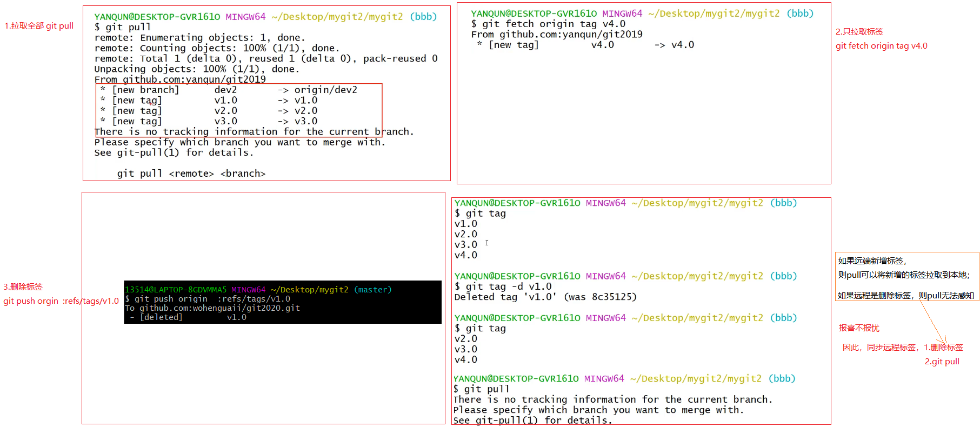
Task: Click the red annotation "1.拉取全部 git pull"
Action: click(x=39, y=26)
